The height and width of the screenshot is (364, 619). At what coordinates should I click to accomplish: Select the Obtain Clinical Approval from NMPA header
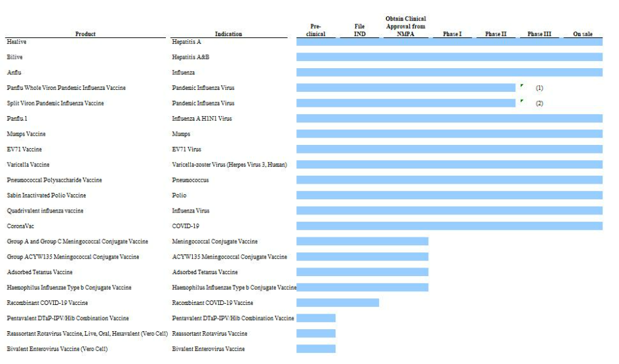(405, 26)
